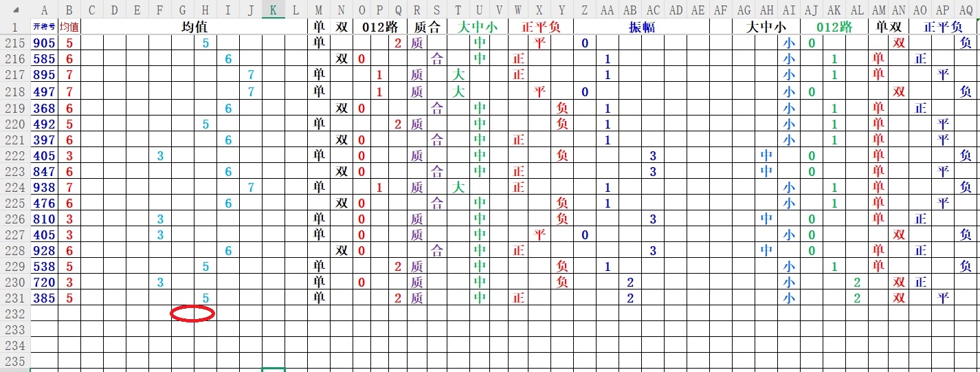Click the Select All corner button

pyautogui.click(x=15, y=10)
